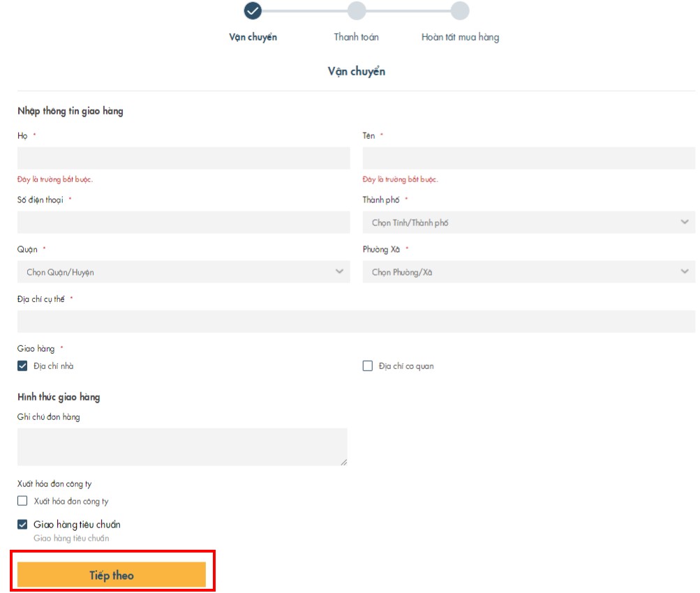
Task: Open the Chọn Quận/Huyện dropdown
Action: tap(184, 272)
